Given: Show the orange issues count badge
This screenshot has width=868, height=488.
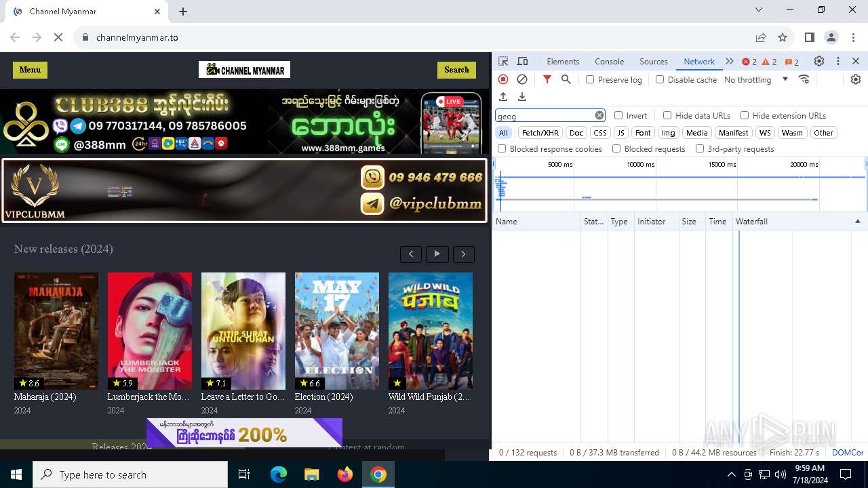Looking at the screenshot, I should tap(792, 62).
